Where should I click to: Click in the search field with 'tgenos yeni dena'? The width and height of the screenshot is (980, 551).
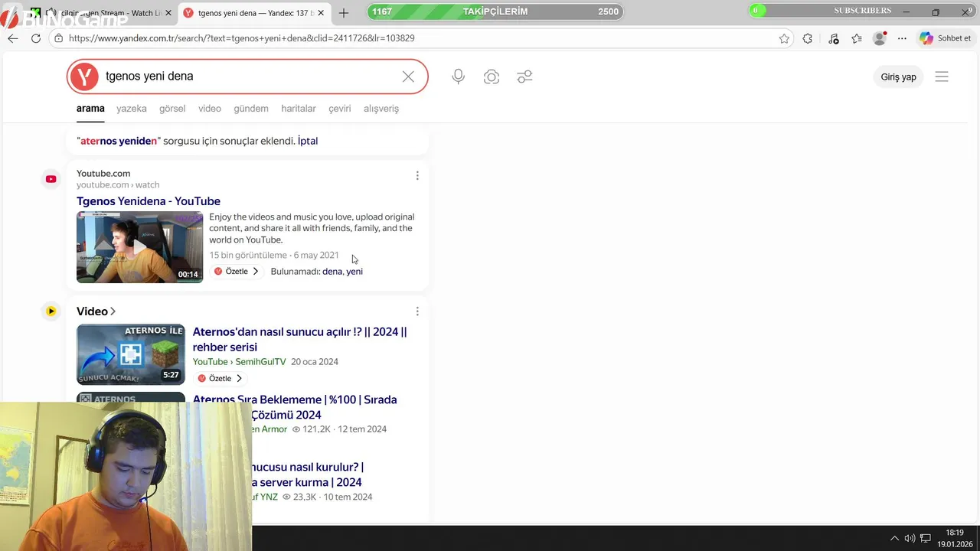pos(249,77)
